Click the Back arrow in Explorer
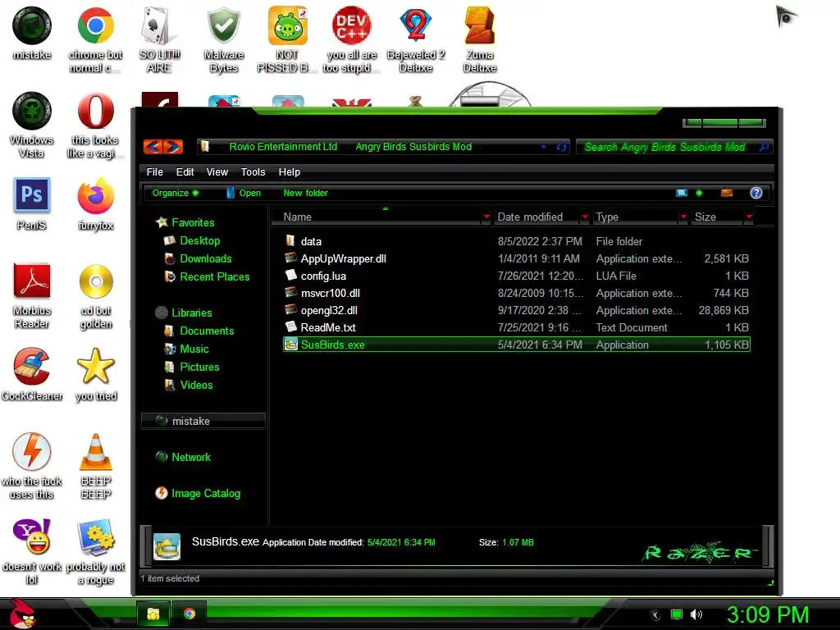The image size is (840, 630). tap(153, 147)
